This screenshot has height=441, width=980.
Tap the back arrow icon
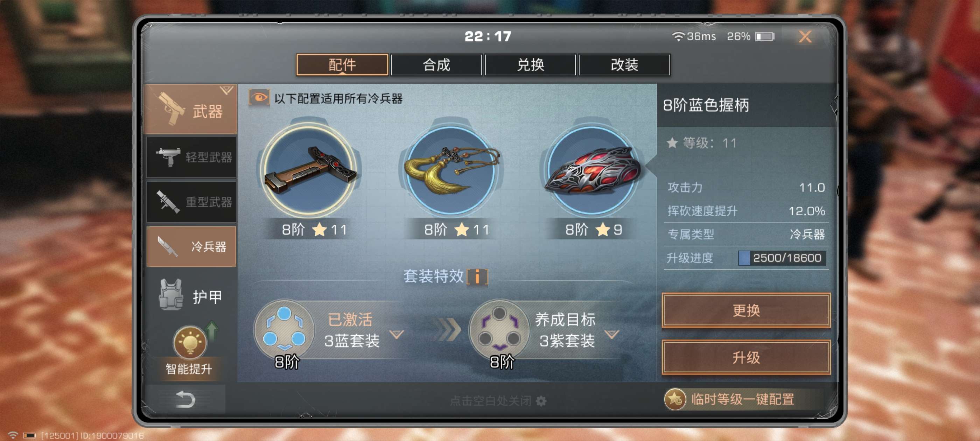pos(185,400)
